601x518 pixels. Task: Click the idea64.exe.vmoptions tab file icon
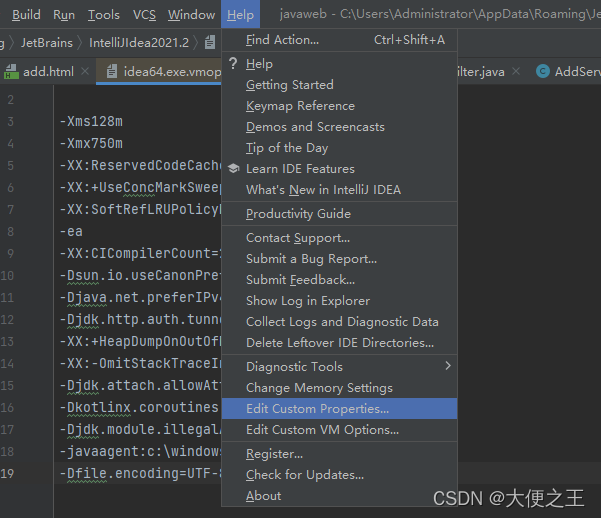(112, 72)
